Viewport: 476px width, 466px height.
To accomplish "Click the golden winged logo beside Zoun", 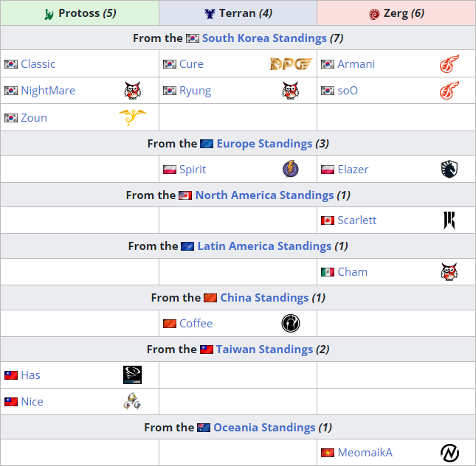I will tap(132, 117).
